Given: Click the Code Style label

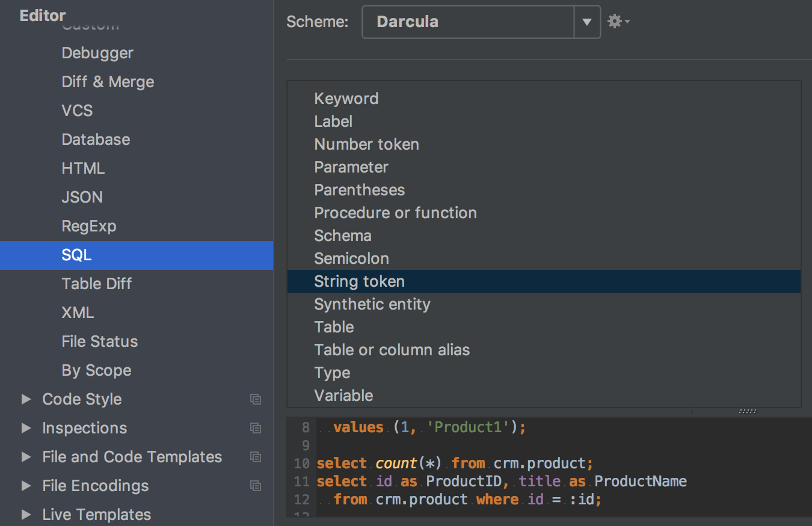Looking at the screenshot, I should pos(82,399).
